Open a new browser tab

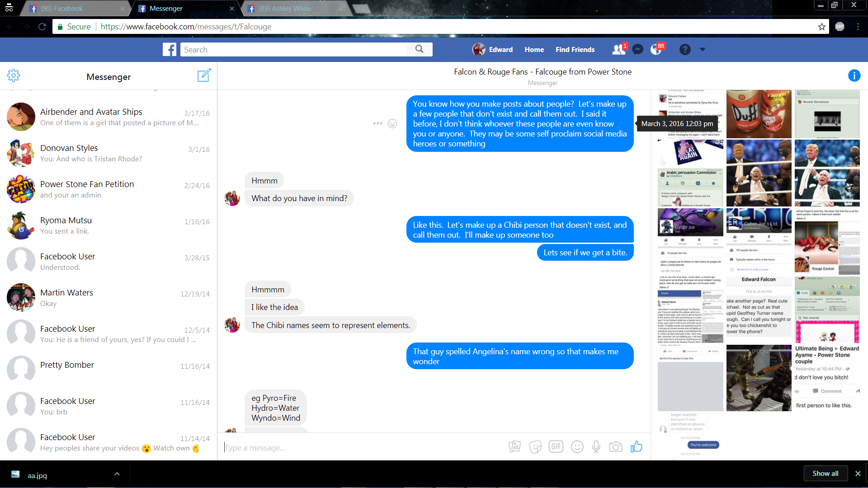coord(361,9)
